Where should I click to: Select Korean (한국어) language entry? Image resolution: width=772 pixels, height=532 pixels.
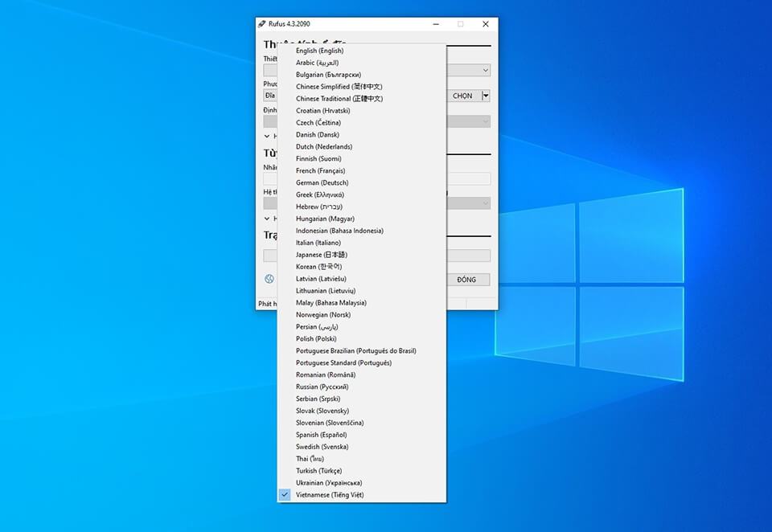coord(318,267)
